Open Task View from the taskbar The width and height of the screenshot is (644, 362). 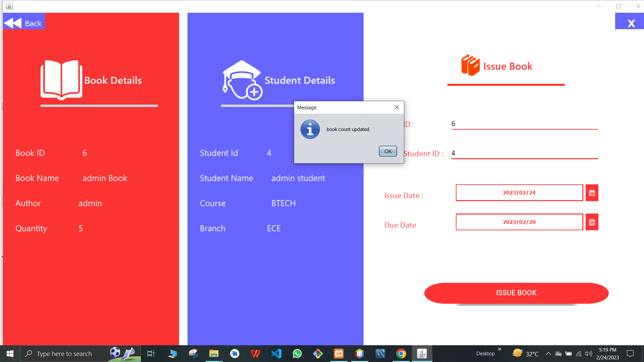[x=151, y=354]
